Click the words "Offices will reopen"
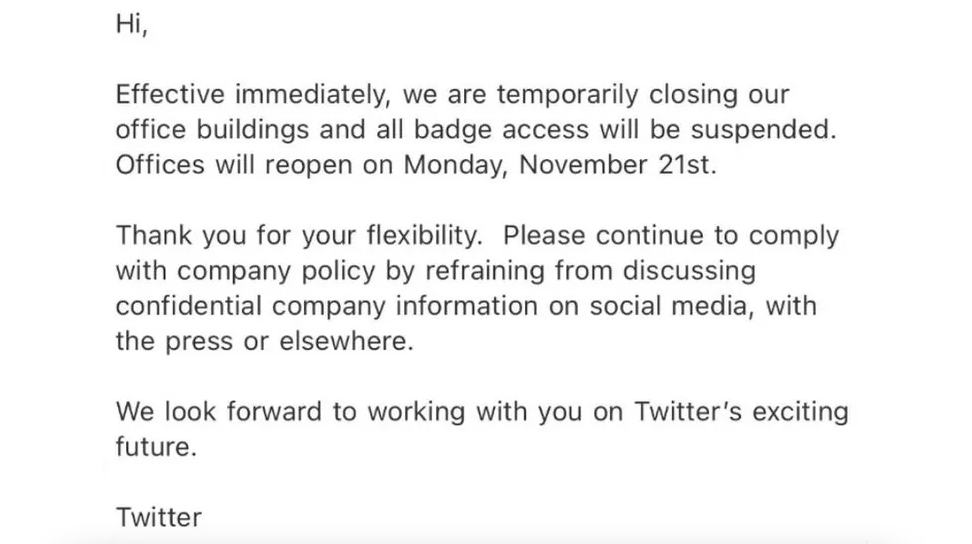The width and height of the screenshot is (972, 544). point(234,165)
